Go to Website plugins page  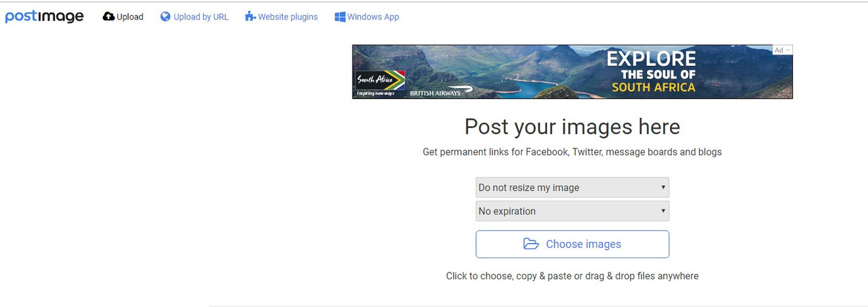[281, 17]
